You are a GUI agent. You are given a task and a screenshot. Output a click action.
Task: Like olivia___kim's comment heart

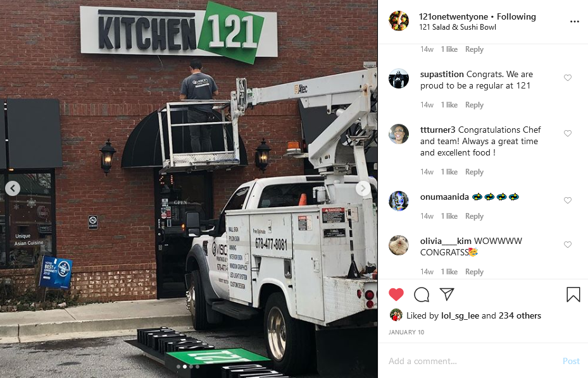568,245
